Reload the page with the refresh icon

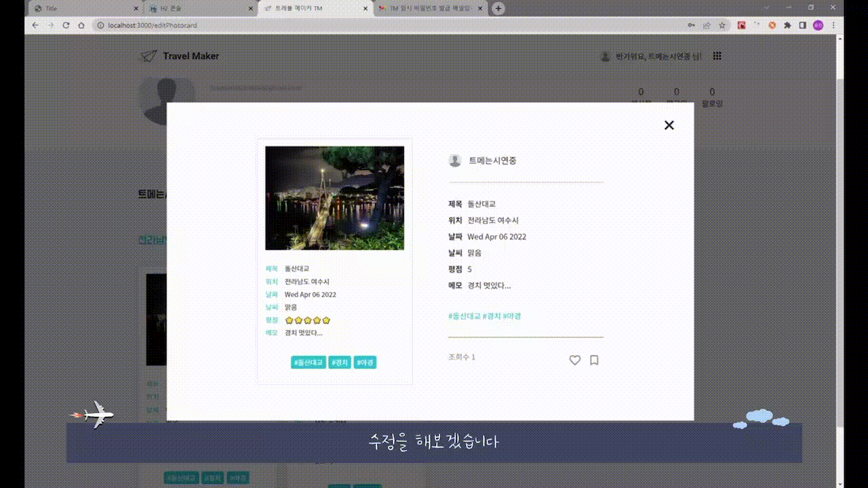(x=66, y=25)
